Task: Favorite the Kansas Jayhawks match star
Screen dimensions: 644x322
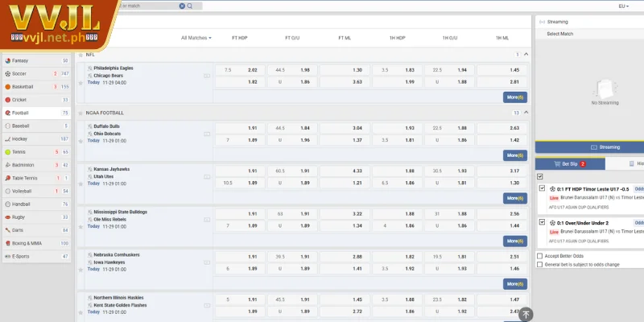Action: [x=80, y=184]
